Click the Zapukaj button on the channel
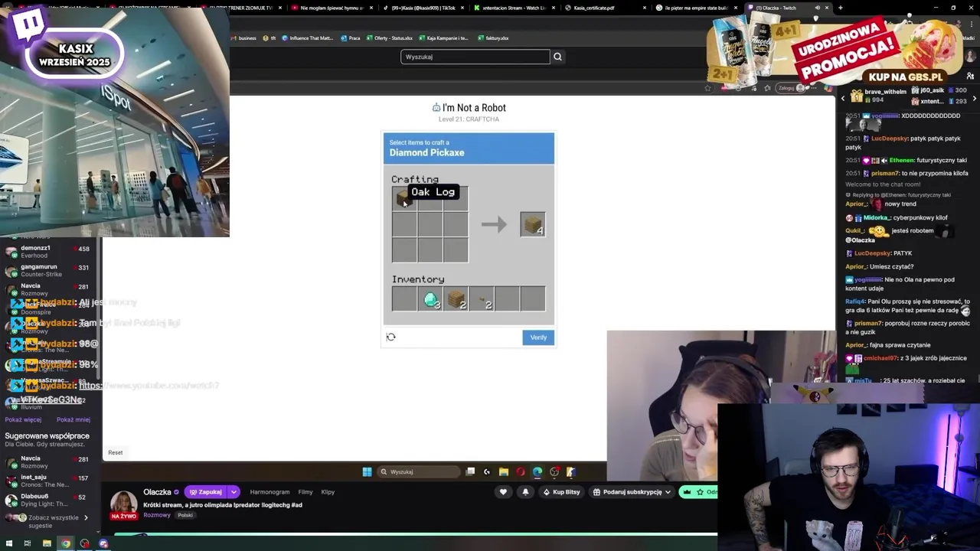This screenshot has height=551, width=980. 206,492
